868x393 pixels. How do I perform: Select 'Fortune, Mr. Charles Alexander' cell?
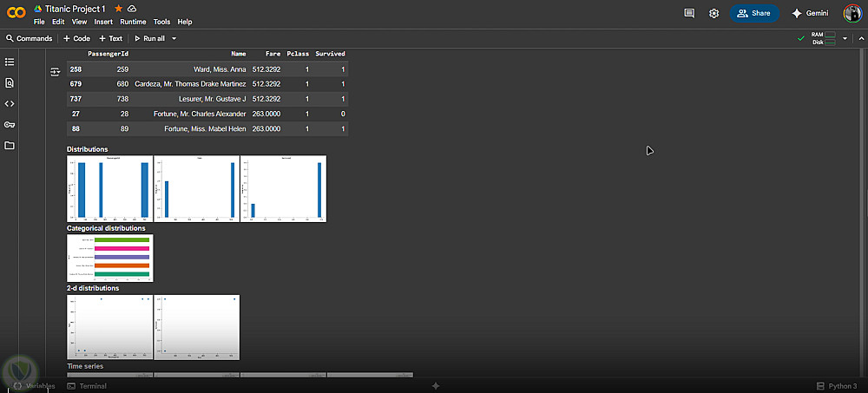coord(200,114)
